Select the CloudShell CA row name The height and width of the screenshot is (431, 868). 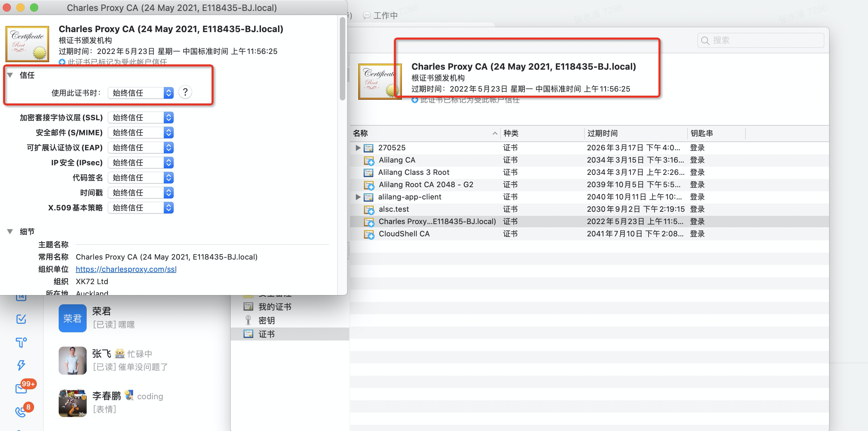tap(404, 234)
